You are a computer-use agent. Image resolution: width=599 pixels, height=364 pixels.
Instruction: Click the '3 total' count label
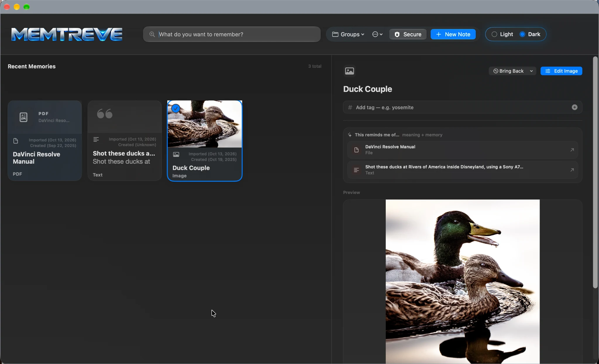[315, 66]
